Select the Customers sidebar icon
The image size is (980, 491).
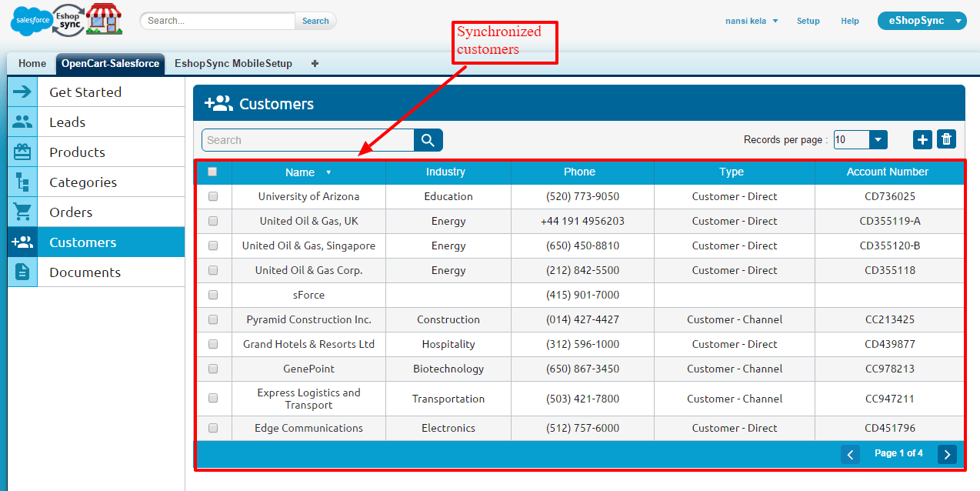tap(22, 242)
